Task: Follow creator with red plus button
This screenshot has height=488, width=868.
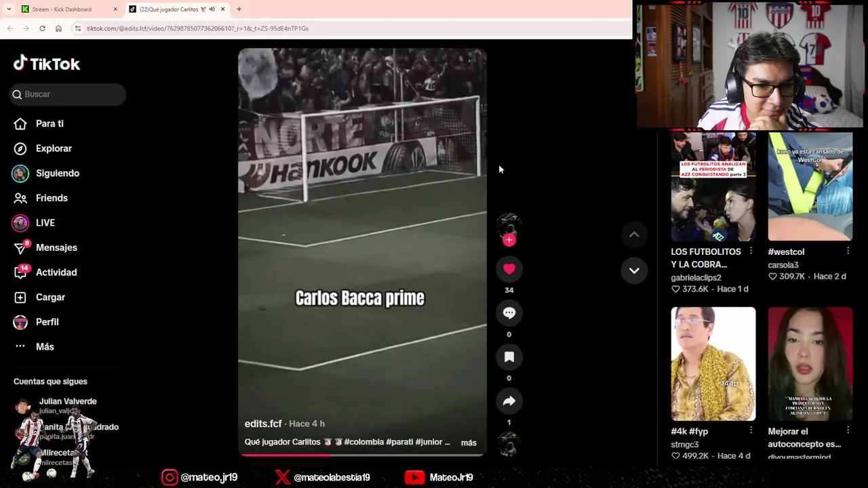Action: click(509, 240)
